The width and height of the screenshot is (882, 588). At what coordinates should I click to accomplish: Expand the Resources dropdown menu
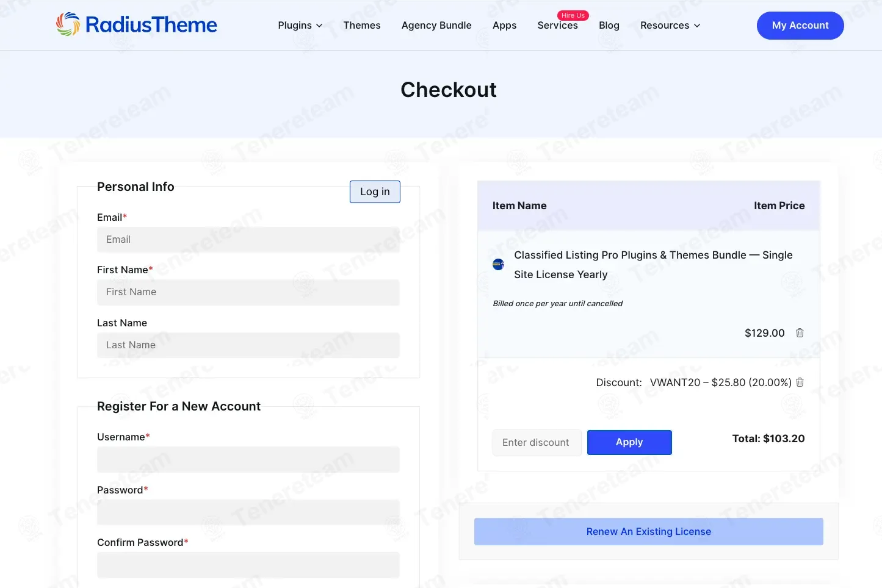pyautogui.click(x=670, y=26)
